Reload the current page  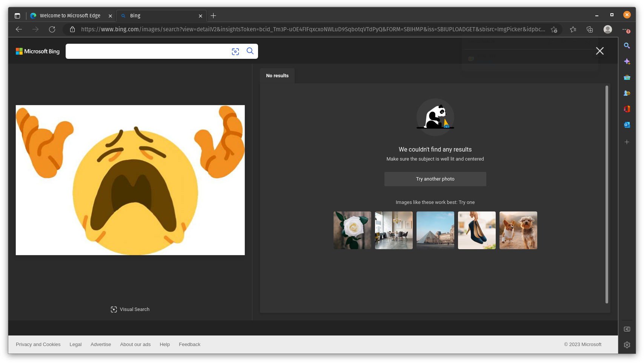52,29
